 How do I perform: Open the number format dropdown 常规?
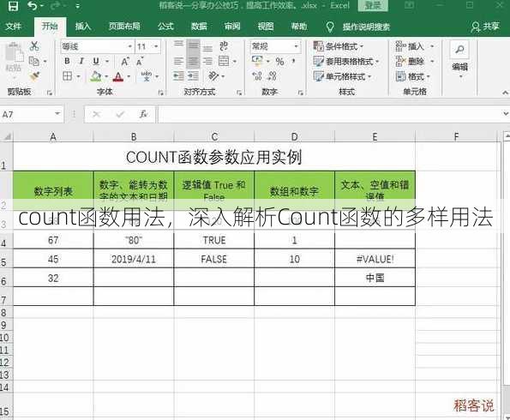pyautogui.click(x=275, y=46)
